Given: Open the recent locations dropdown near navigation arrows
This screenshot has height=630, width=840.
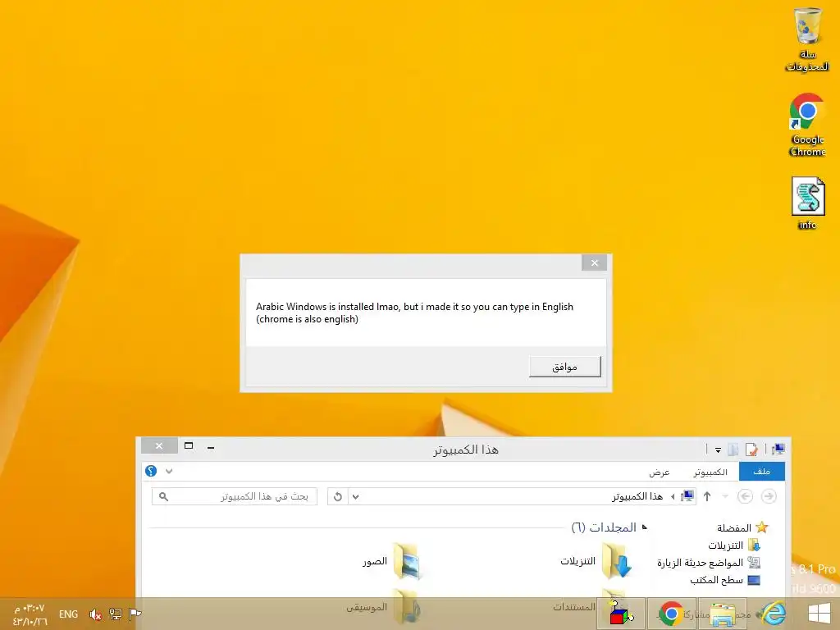Looking at the screenshot, I should 725,496.
